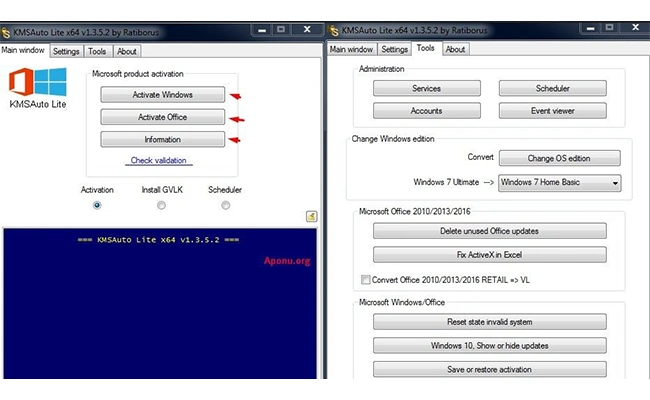The width and height of the screenshot is (650, 400).
Task: Select Main window tab in the left window
Action: 23,50
